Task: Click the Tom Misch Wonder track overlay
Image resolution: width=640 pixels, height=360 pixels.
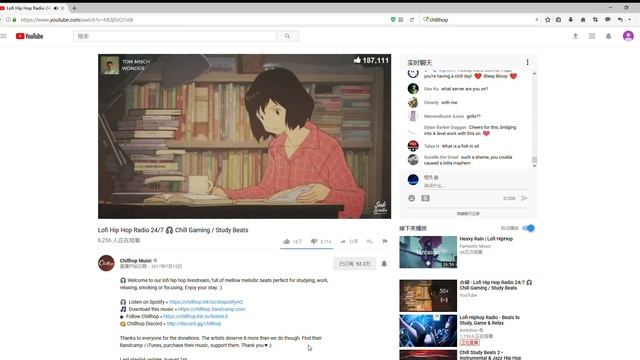Action: tap(127, 65)
